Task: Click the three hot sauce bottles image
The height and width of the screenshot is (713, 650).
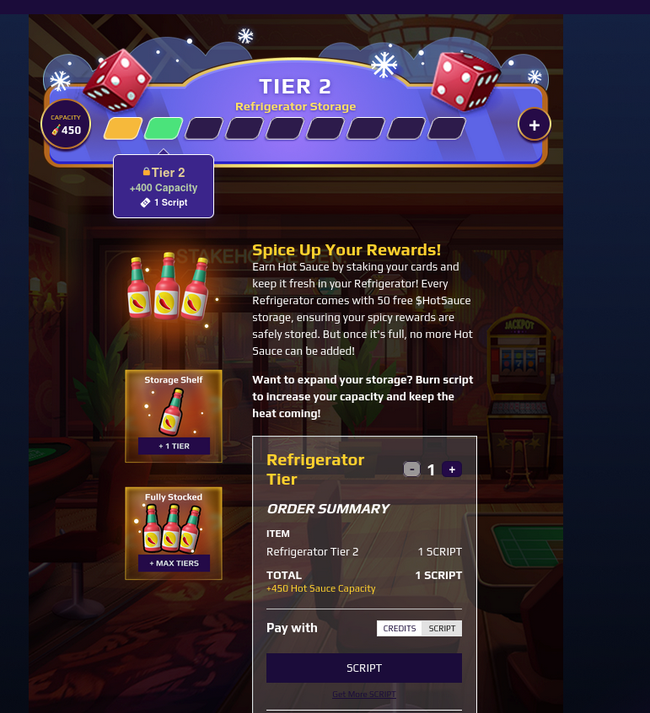Action: [x=168, y=286]
